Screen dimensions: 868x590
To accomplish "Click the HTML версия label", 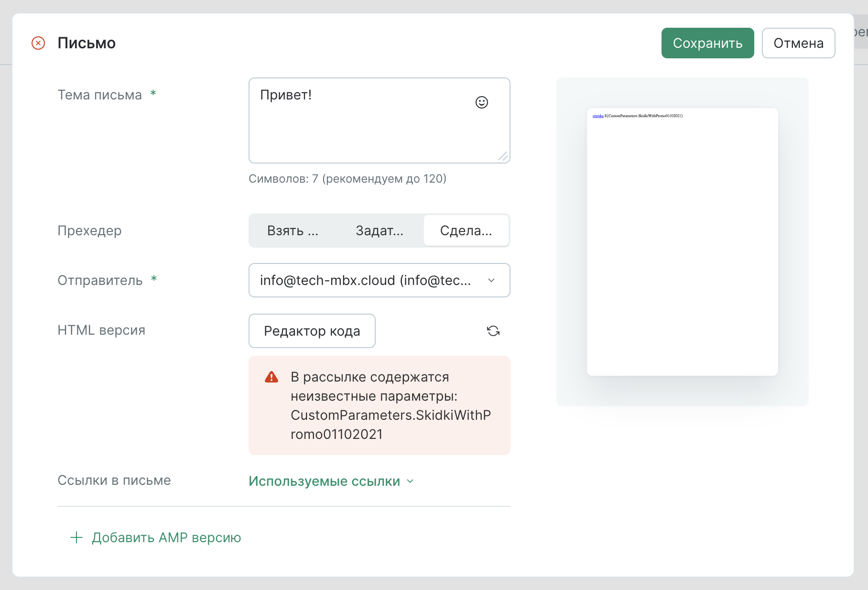I will pos(101,330).
